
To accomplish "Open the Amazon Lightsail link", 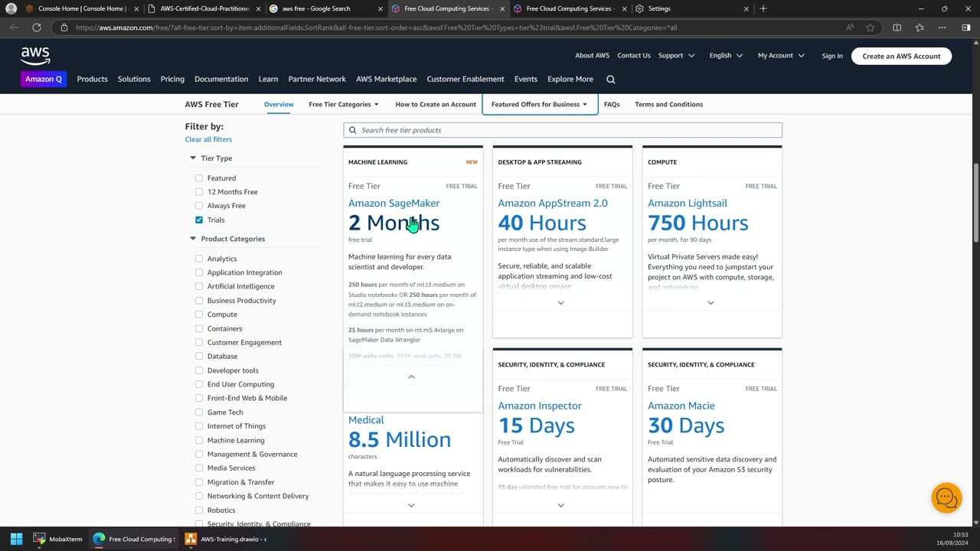I will click(x=688, y=203).
